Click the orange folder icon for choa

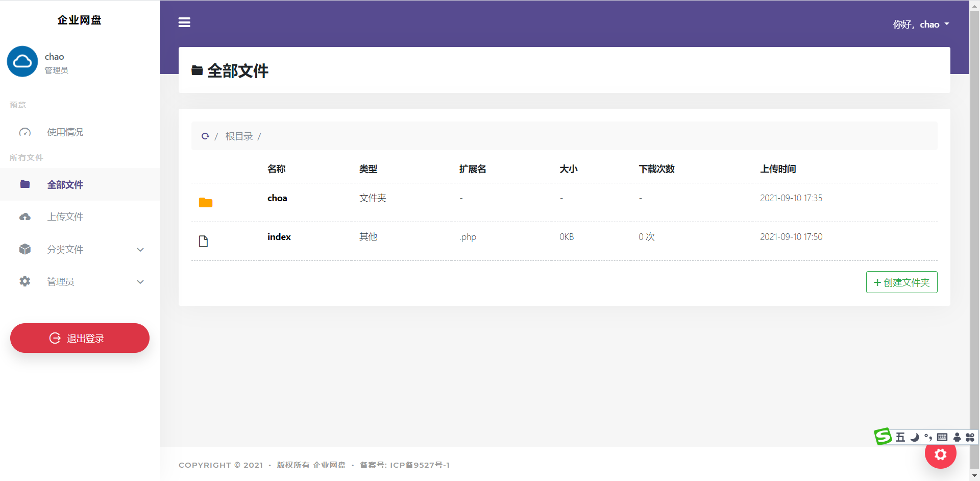tap(206, 203)
